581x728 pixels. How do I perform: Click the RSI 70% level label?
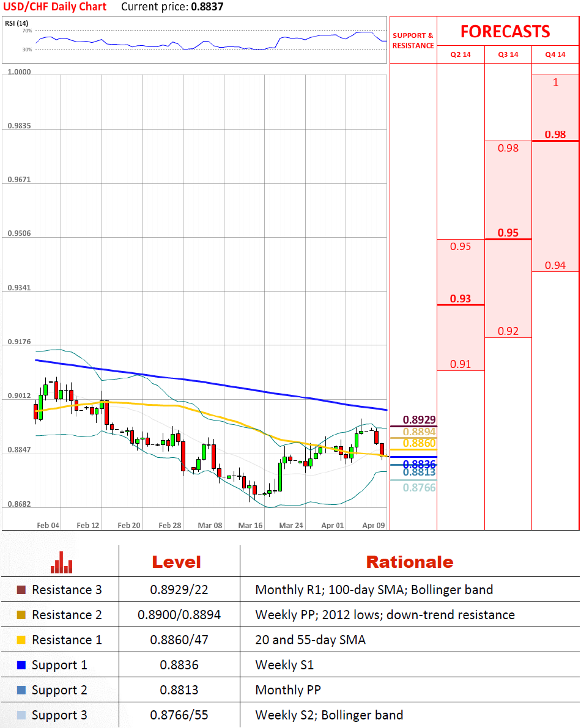(27, 31)
